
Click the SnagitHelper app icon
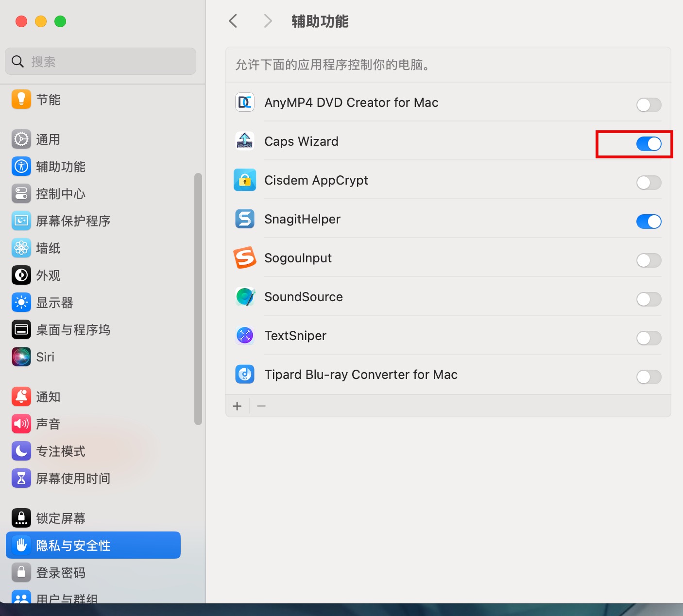[x=245, y=219]
